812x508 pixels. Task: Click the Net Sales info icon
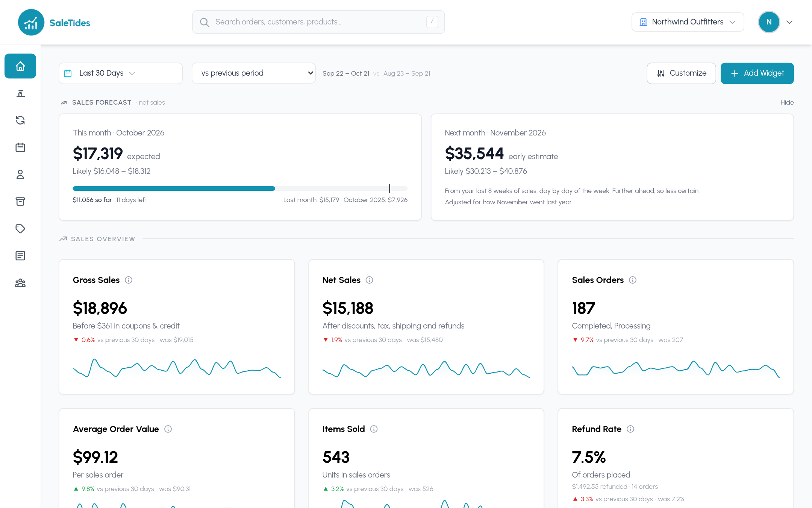coord(370,280)
